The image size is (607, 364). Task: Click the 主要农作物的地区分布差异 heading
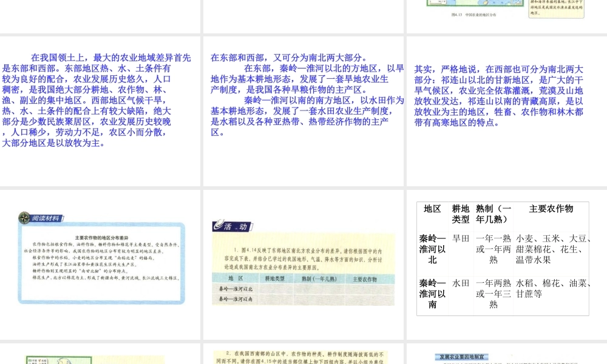click(101, 238)
